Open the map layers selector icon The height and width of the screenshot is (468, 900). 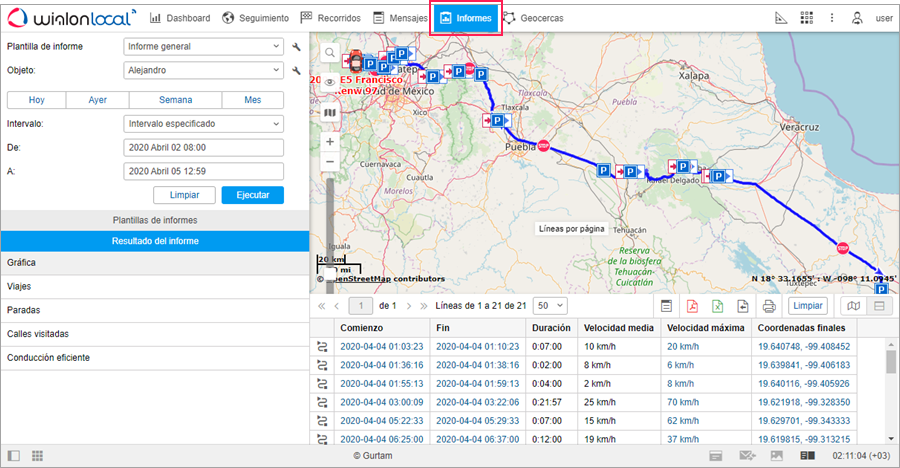tap(330, 112)
